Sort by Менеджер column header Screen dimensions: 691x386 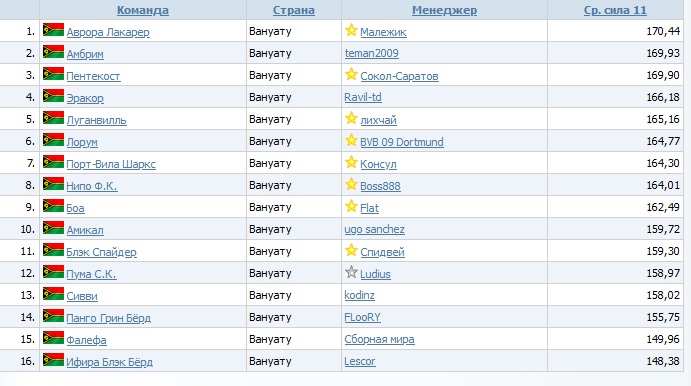coord(444,10)
